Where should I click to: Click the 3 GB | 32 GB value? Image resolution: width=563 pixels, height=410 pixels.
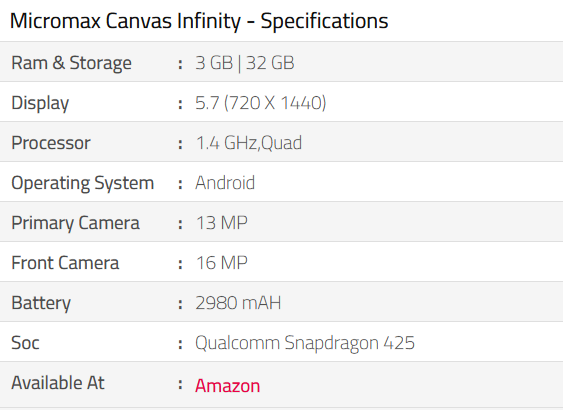pyautogui.click(x=245, y=63)
